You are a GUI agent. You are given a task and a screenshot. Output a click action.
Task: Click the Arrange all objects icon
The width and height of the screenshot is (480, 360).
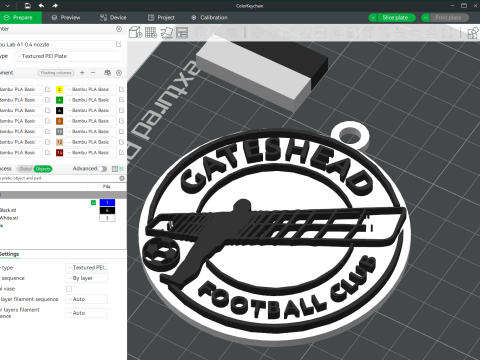pos(182,32)
